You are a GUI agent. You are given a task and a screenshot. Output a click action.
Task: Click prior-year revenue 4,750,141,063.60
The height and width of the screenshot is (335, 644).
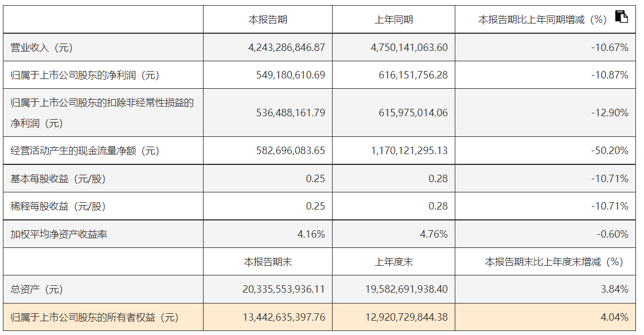pos(409,48)
